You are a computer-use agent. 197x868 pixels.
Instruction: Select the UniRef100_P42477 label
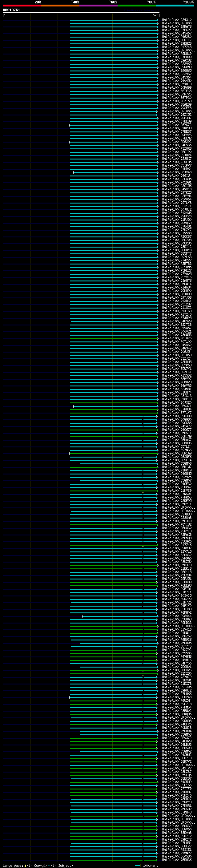(177, 426)
